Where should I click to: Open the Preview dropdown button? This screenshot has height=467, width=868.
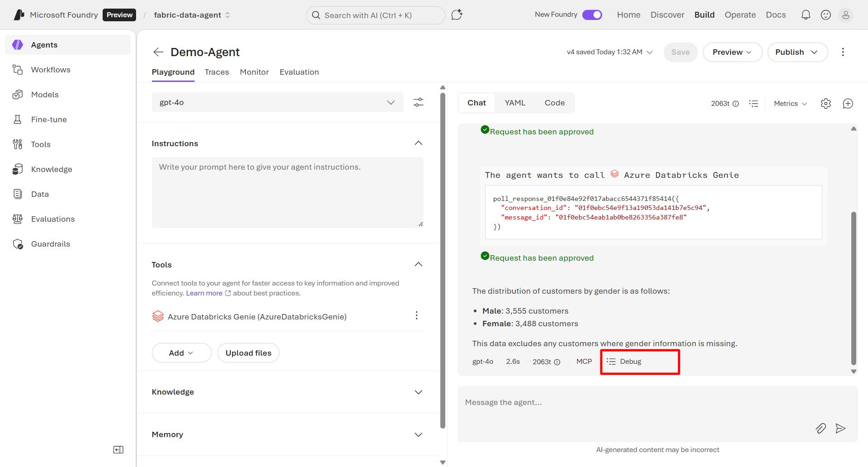(x=732, y=52)
